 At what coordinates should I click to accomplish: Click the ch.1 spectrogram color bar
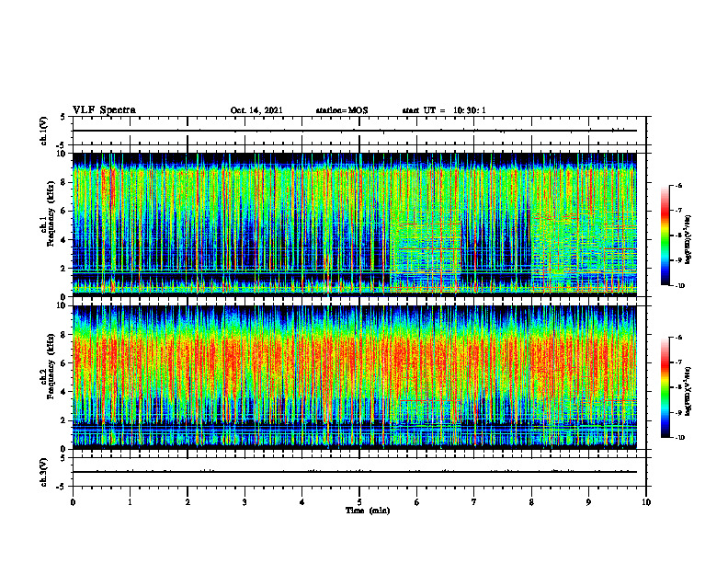(x=665, y=236)
